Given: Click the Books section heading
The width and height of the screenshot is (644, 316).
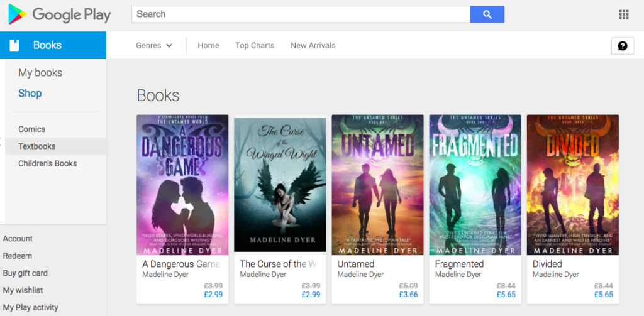Looking at the screenshot, I should [x=158, y=95].
